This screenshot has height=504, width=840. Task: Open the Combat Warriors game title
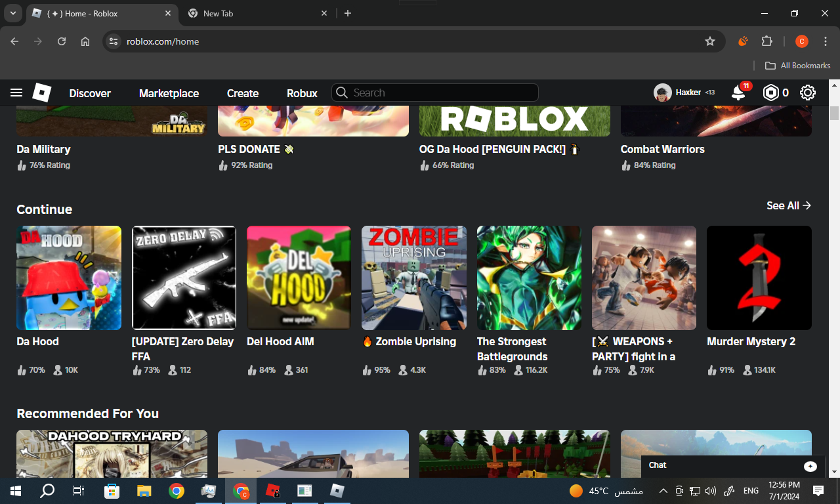662,149
